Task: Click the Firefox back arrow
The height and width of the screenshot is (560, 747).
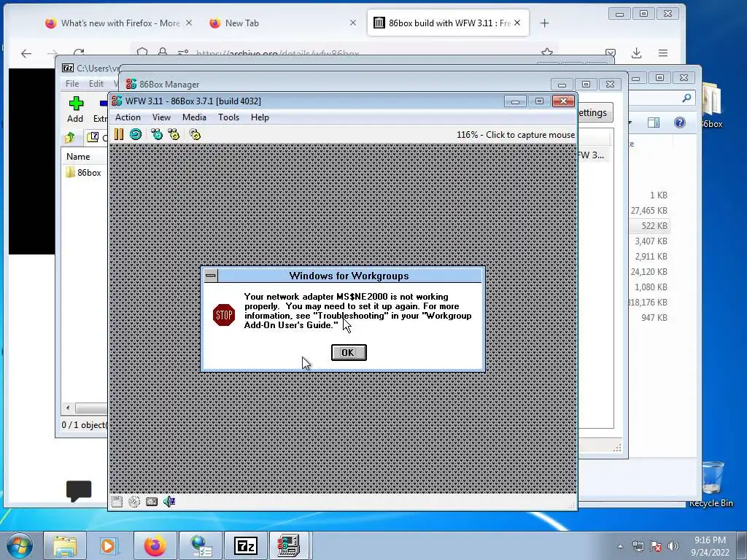Action: (26, 53)
